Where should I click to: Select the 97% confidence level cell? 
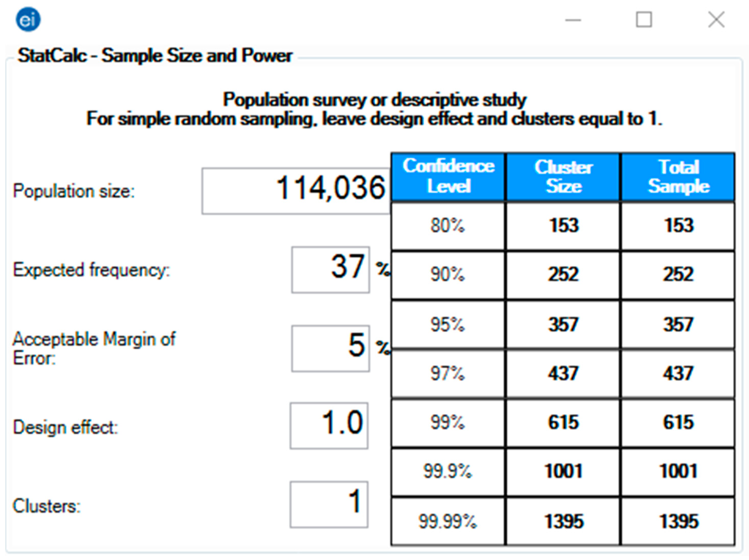pyautogui.click(x=448, y=374)
